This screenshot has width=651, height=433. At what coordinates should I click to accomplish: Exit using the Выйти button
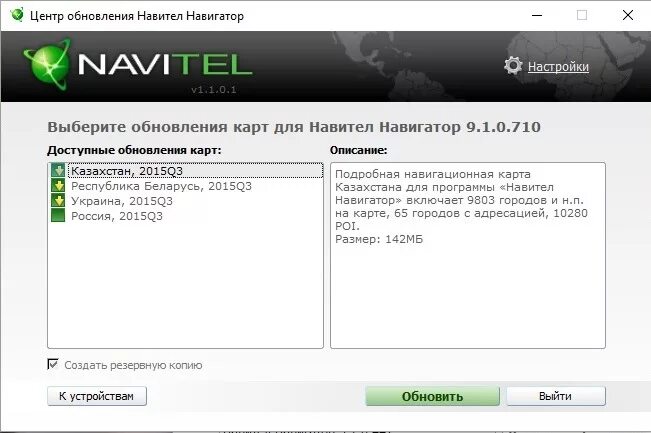coord(556,396)
